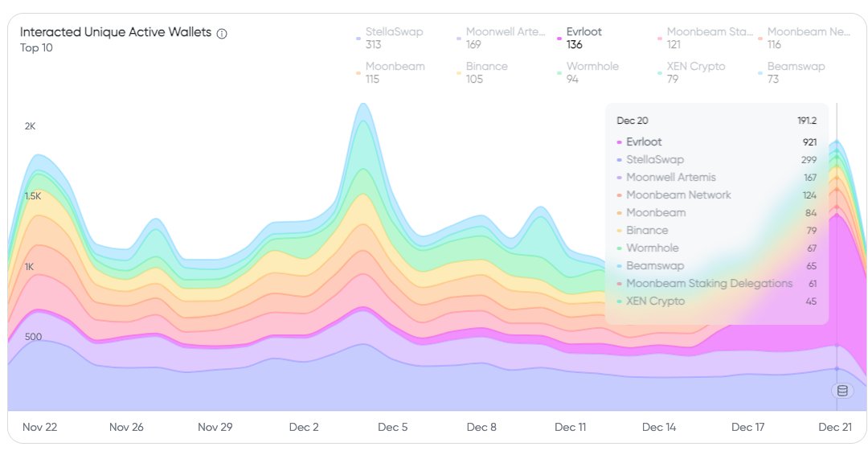Toggle the Moonbeam Staking legend entry
The width and height of the screenshot is (868, 455).
click(x=706, y=39)
